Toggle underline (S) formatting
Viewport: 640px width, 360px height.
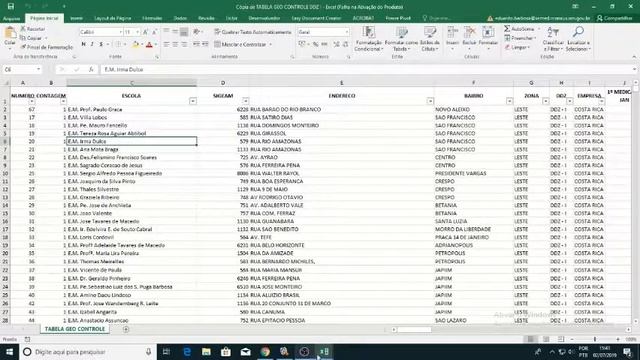pyautogui.click(x=101, y=44)
